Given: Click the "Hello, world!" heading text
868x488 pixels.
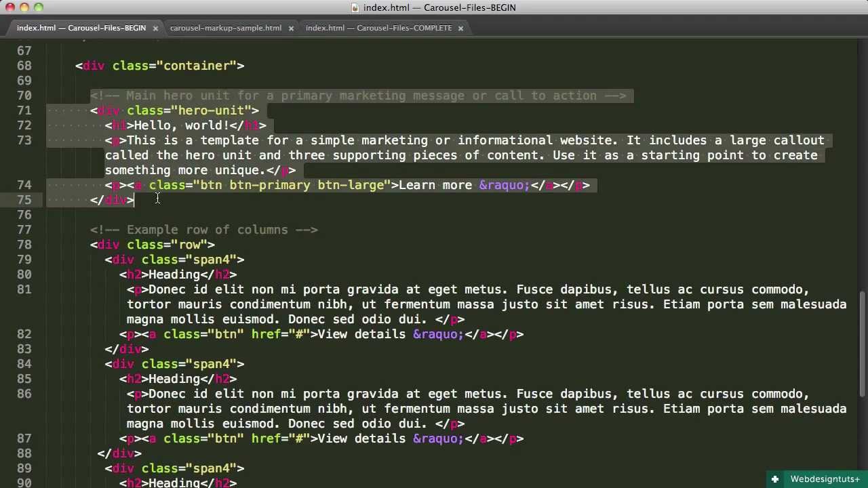Looking at the screenshot, I should (x=182, y=125).
